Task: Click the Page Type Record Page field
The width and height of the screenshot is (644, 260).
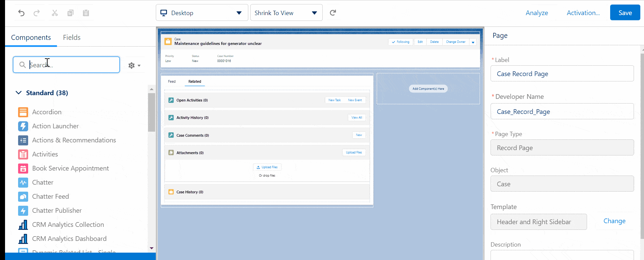Action: tap(562, 147)
